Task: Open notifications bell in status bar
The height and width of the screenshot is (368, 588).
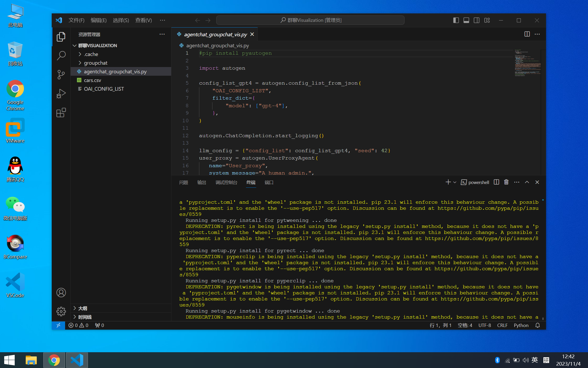Action: click(x=537, y=325)
